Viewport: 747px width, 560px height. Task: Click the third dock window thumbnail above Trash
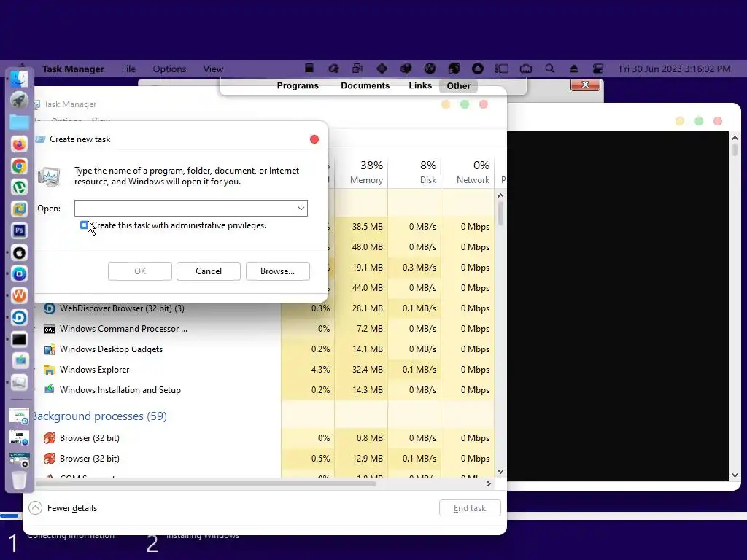tap(19, 460)
